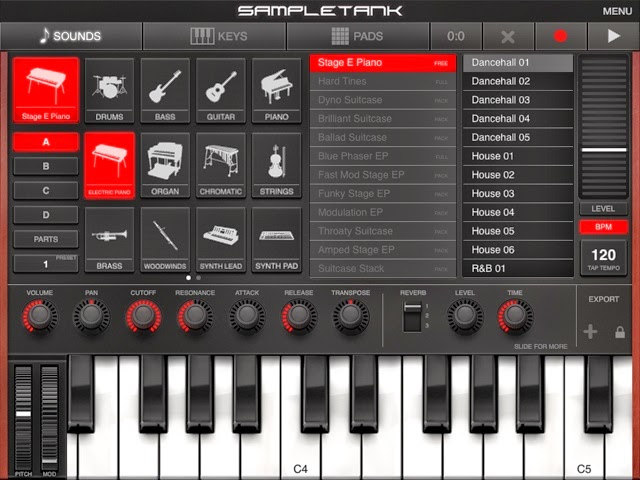Select the Drums instrument category
Screen dimensions: 640x480
[109, 90]
